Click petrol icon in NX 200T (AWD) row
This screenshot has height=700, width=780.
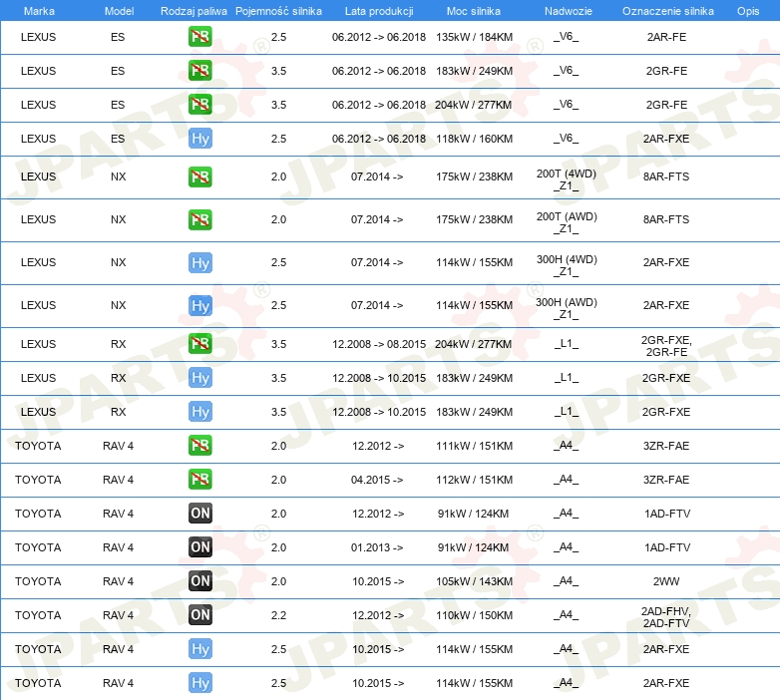(199, 219)
